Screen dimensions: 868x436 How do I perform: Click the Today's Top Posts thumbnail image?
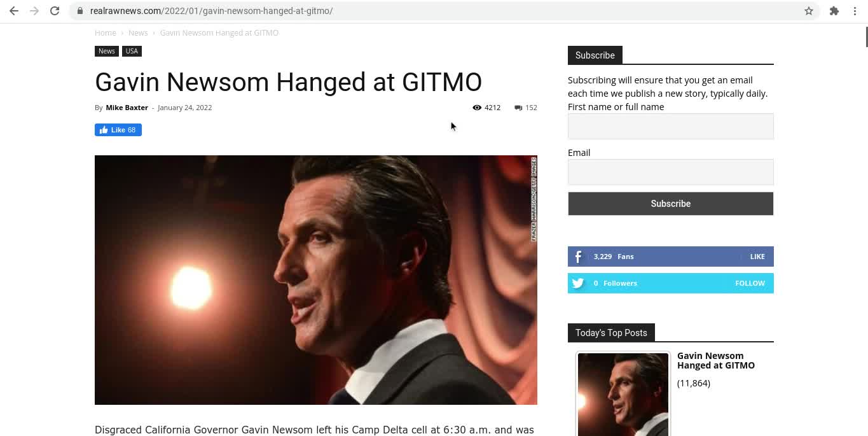623,395
